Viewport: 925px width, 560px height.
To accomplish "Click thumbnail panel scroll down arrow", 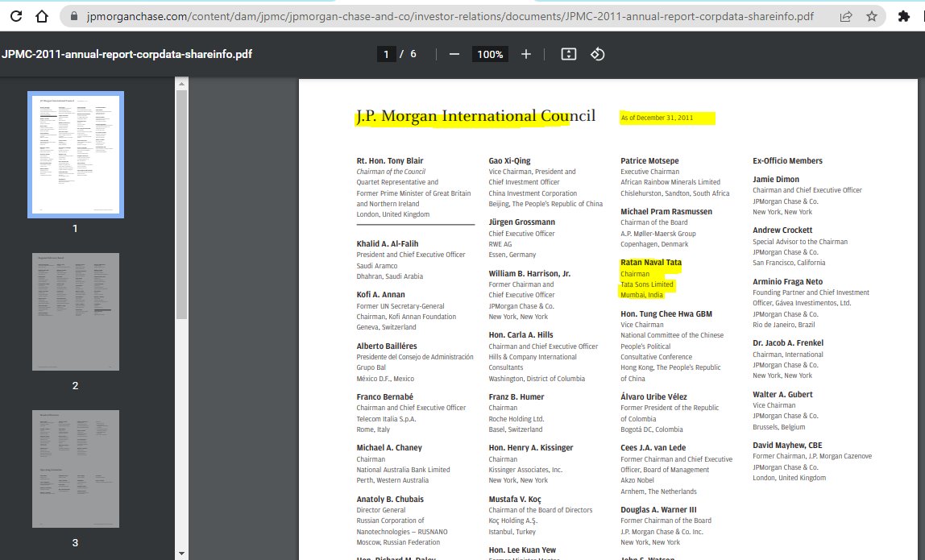I will pos(182,554).
